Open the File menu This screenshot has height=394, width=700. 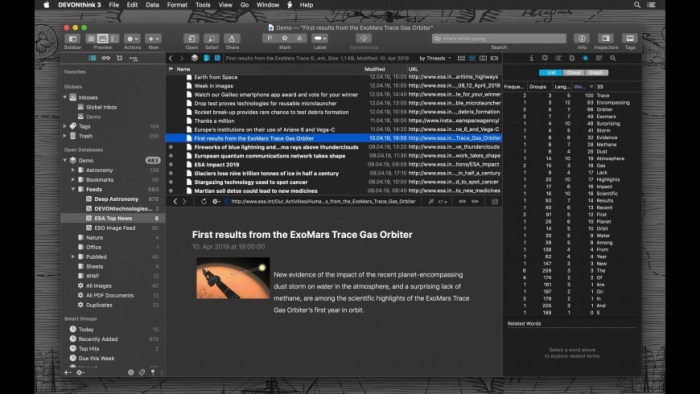coord(114,5)
